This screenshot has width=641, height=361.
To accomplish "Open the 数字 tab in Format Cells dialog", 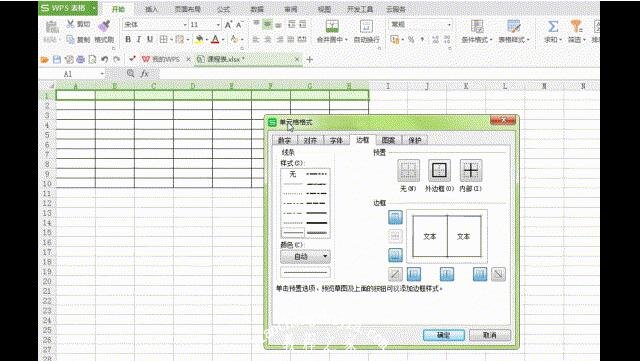I will pos(285,140).
